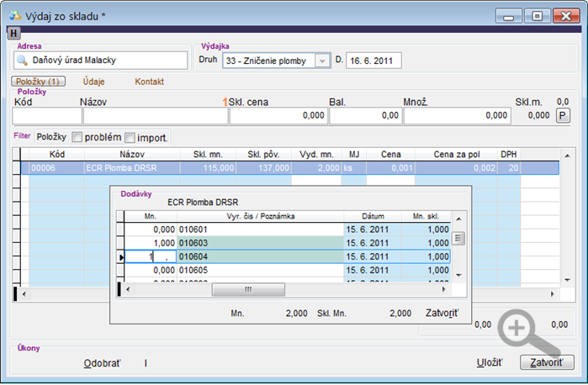Open the Údaje tab
This screenshot has height=385, width=588.
click(x=93, y=82)
